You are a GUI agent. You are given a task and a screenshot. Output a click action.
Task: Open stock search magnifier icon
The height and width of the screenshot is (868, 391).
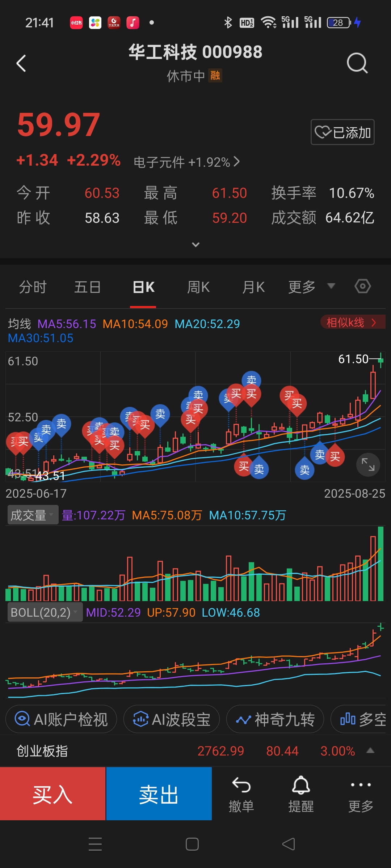[x=357, y=63]
